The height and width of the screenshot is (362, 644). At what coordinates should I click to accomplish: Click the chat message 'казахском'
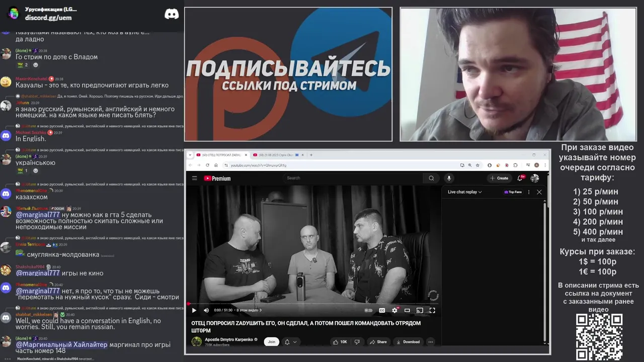point(32,198)
